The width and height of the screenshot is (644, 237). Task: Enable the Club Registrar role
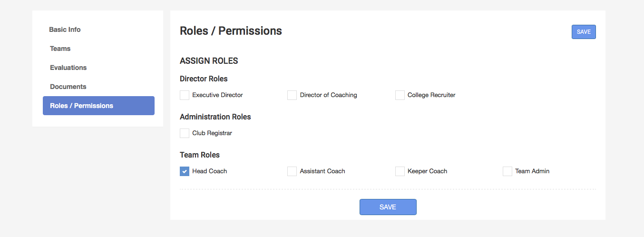point(185,133)
